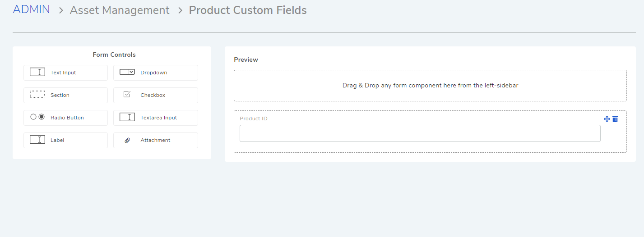Click the Product Custom Fields breadcrumb
Screen dimensions: 644x237
[248, 10]
